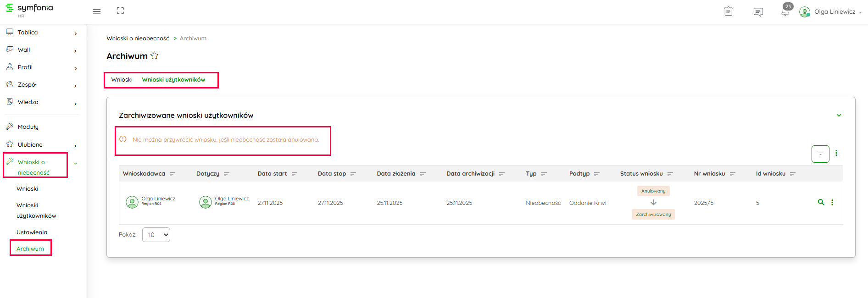The width and height of the screenshot is (868, 298).
Task: Toggle fullscreen mode icon
Action: point(120,11)
